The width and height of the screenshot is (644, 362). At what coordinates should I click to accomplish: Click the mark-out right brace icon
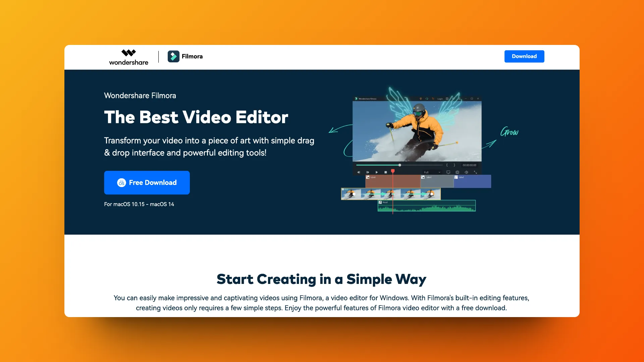pyautogui.click(x=454, y=165)
